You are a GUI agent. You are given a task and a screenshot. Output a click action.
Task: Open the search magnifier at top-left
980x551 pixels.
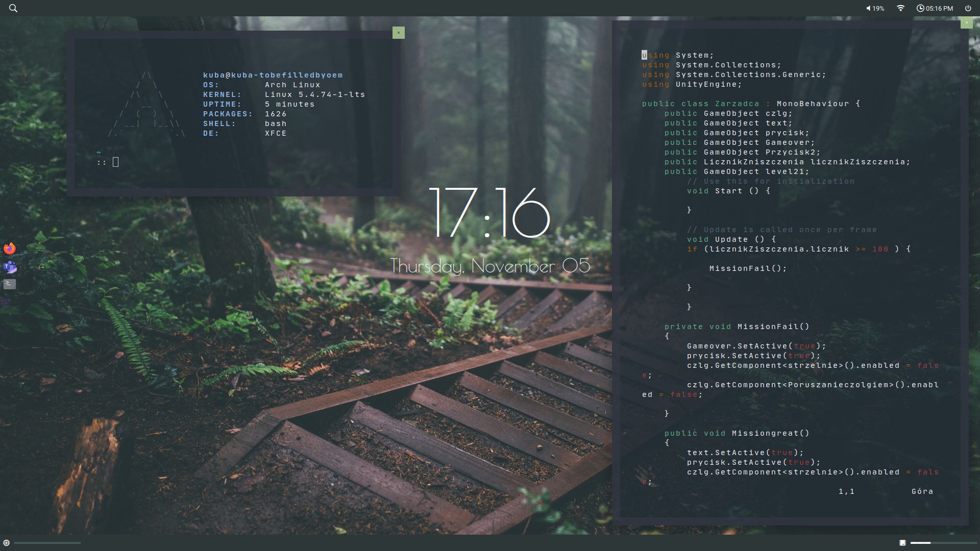(13, 8)
